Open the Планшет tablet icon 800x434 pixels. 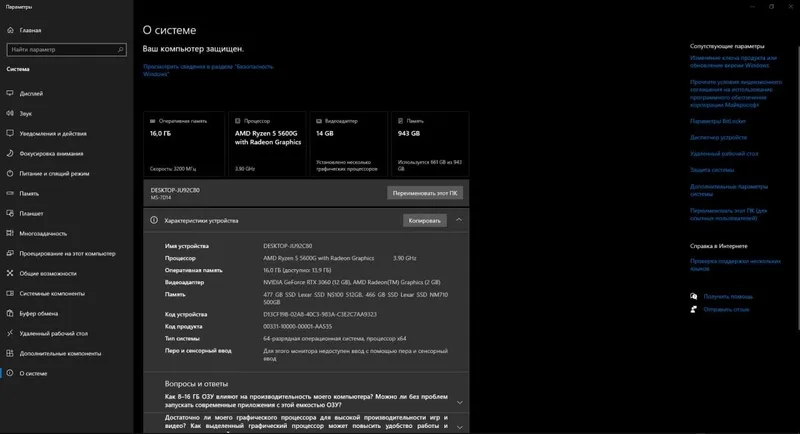click(10, 213)
